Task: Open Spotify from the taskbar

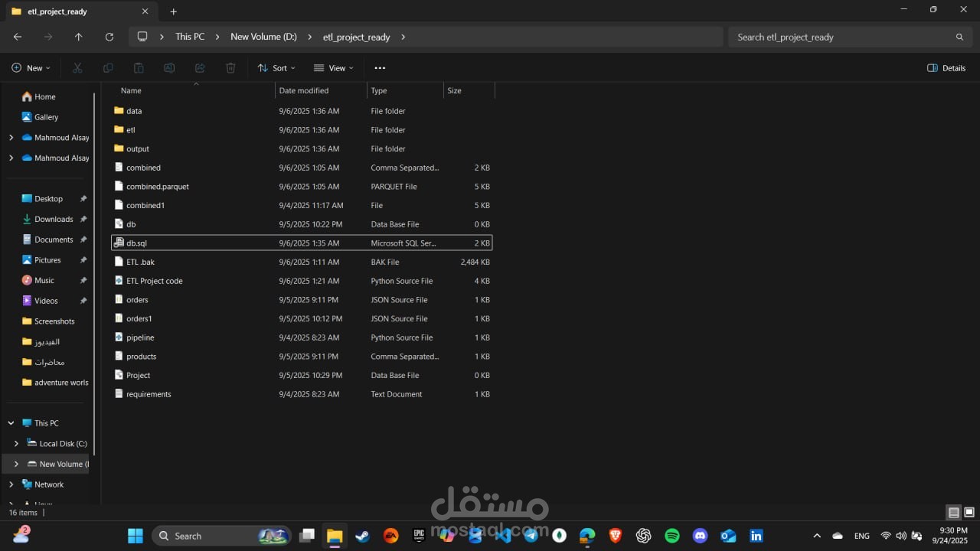Action: [x=671, y=536]
